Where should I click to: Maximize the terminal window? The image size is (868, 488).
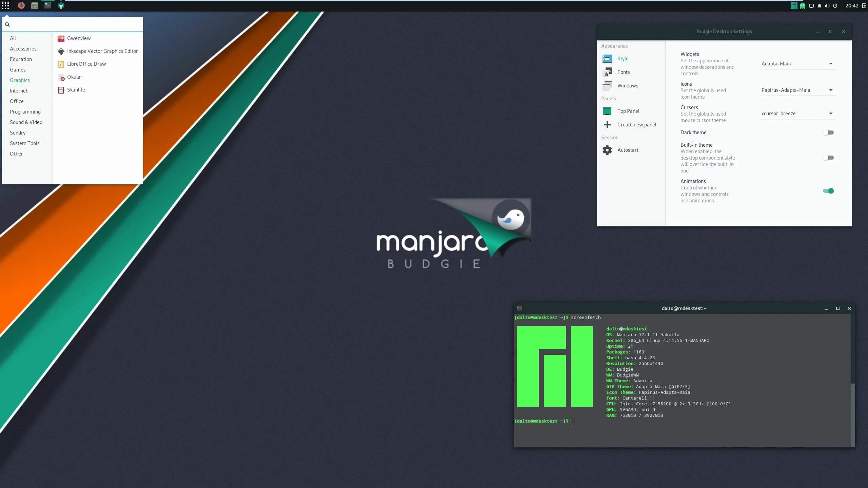coord(837,308)
